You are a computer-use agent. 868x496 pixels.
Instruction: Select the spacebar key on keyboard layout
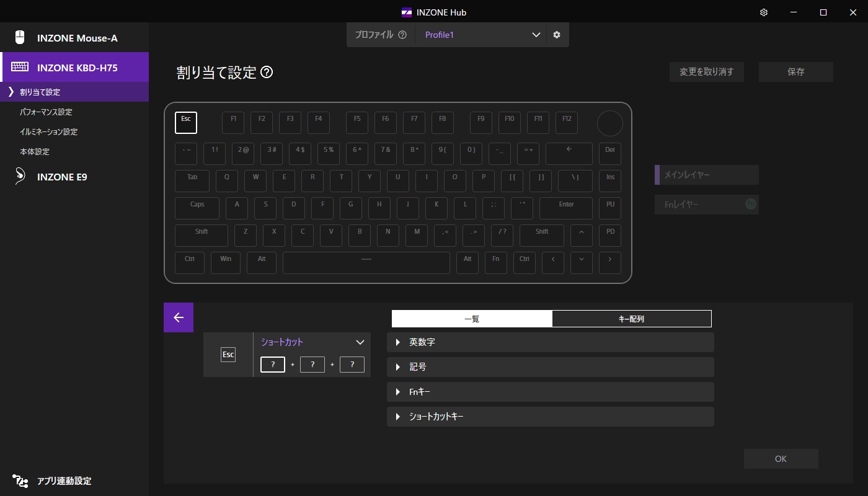tap(366, 263)
